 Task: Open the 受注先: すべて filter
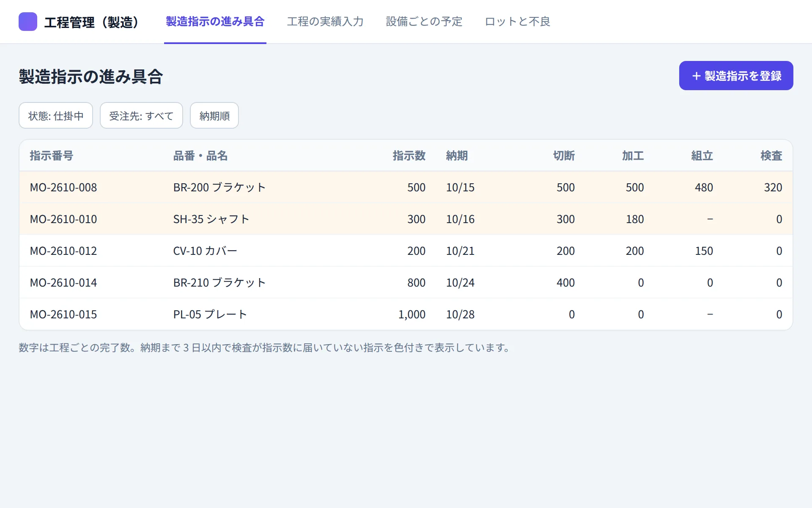pyautogui.click(x=141, y=116)
